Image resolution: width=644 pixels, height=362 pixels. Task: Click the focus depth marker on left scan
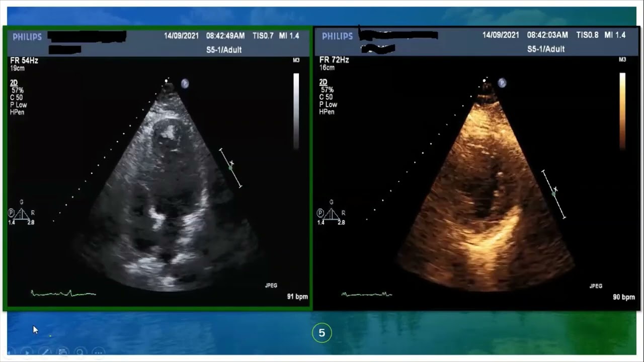coord(231,168)
